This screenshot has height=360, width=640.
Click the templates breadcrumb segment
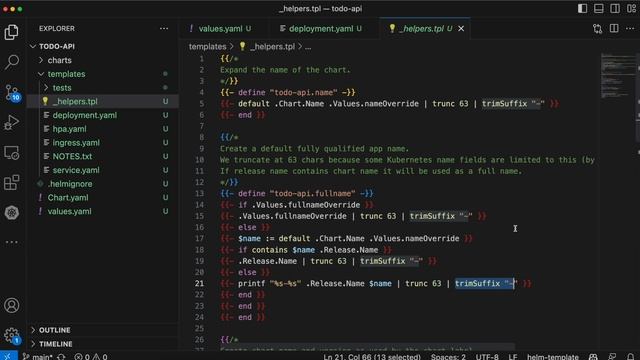[x=207, y=47]
